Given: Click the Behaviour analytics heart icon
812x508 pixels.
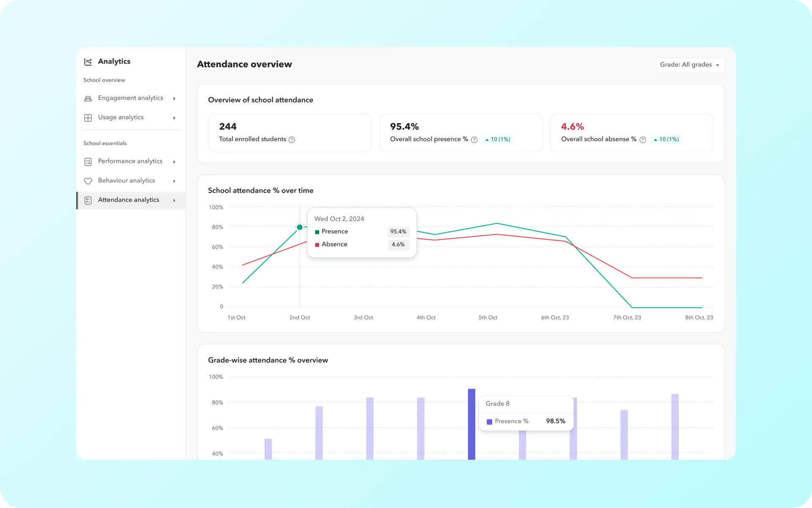Looking at the screenshot, I should (88, 181).
